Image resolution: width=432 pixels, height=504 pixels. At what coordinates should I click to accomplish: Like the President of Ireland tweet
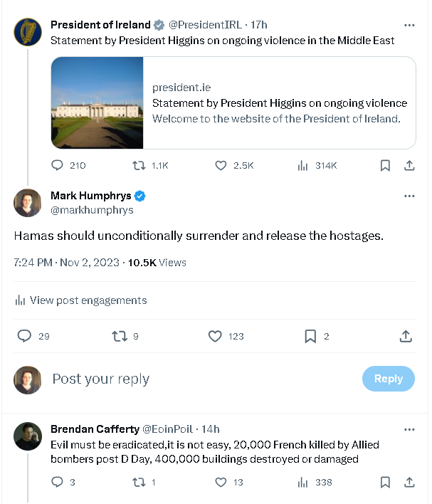(221, 165)
